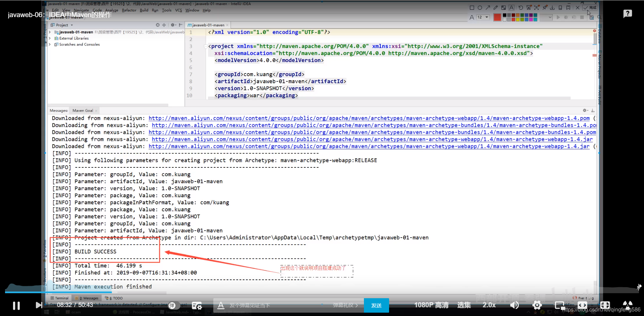This screenshot has height=316, width=644.
Task: Open the Refactor menu
Action: tap(129, 10)
